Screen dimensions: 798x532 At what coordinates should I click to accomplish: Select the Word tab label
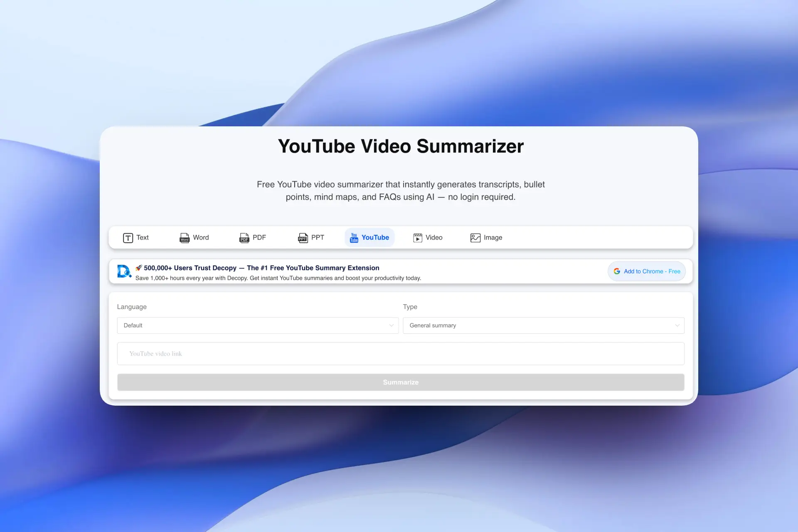point(201,238)
